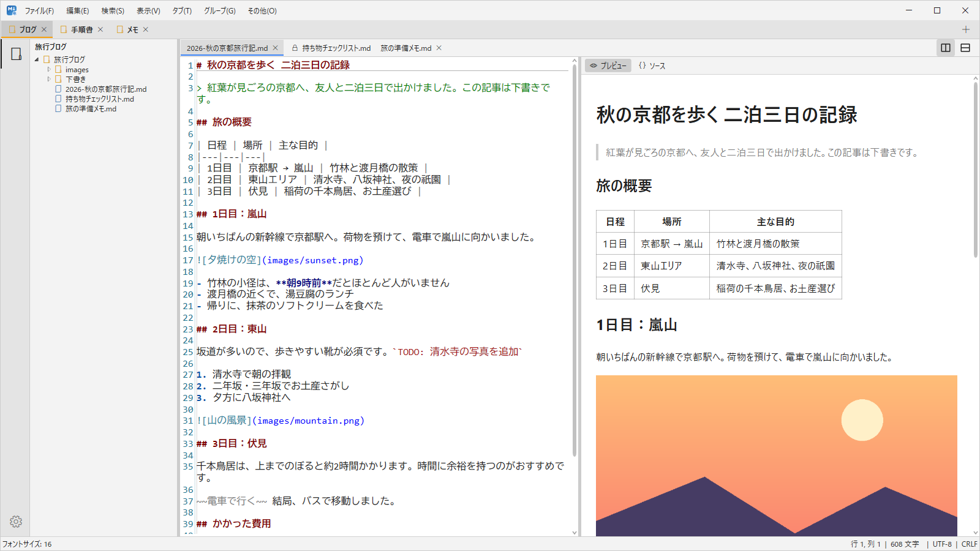Screen dimensions: 980x551
Task: Click the editor vertical scrollbar thumb
Action: pos(575,260)
